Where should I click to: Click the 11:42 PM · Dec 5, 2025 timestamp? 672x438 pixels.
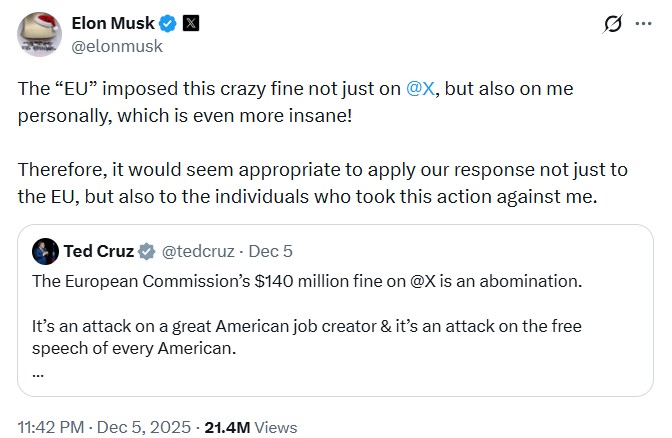(x=105, y=427)
